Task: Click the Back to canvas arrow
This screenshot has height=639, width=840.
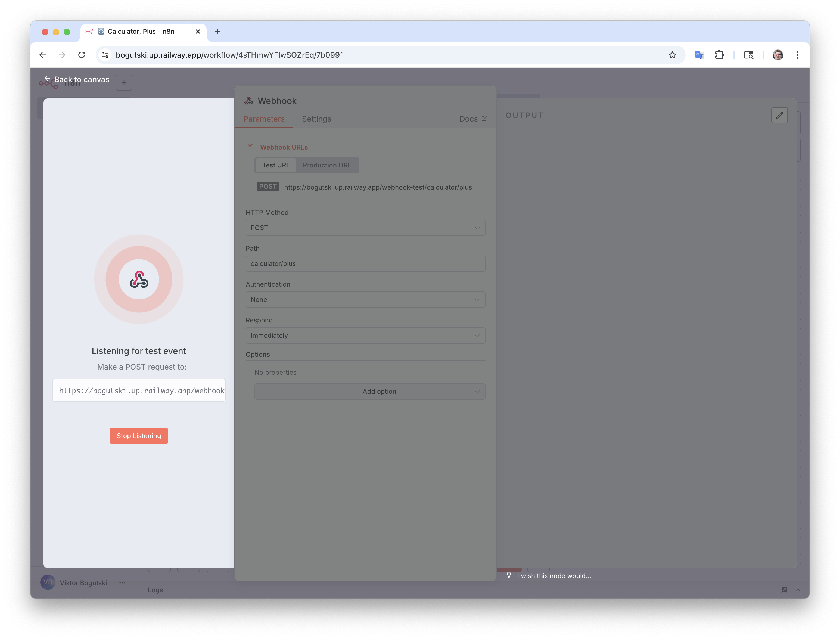Action: [47, 79]
